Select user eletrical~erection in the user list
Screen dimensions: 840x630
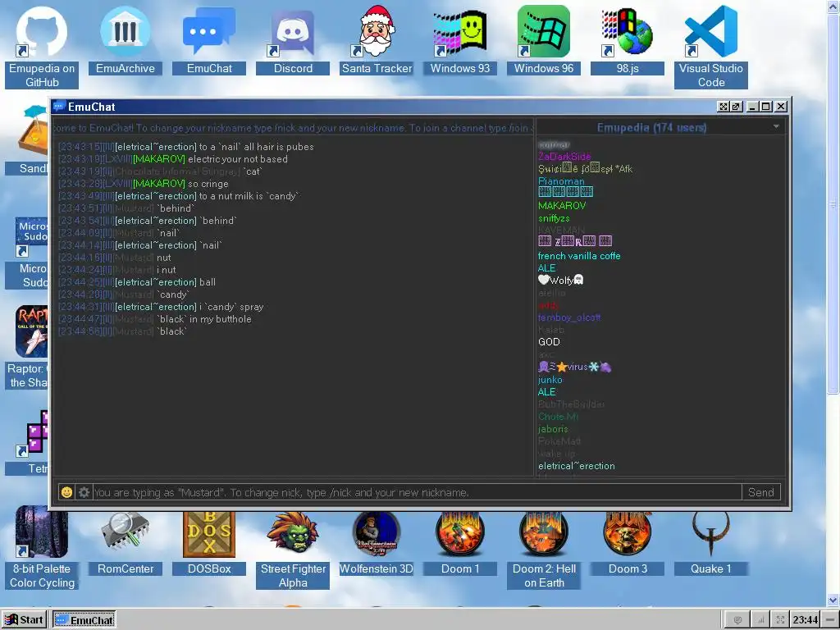coord(577,466)
